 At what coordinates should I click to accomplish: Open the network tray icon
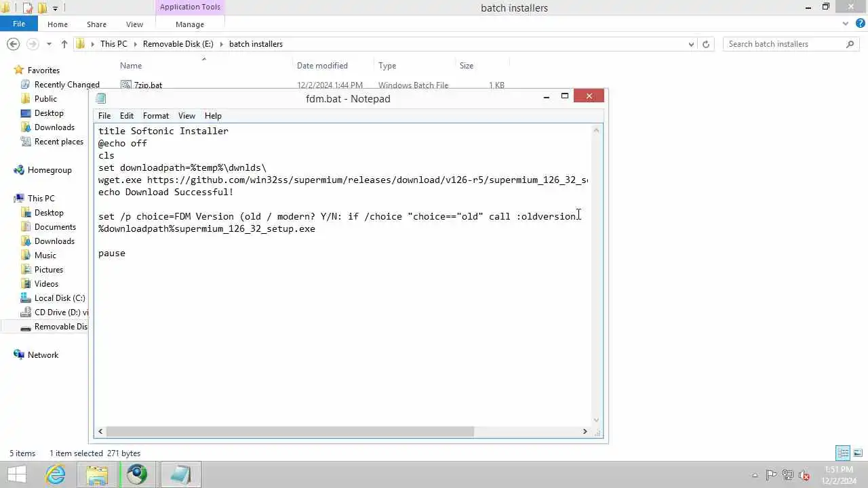pyautogui.click(x=788, y=475)
